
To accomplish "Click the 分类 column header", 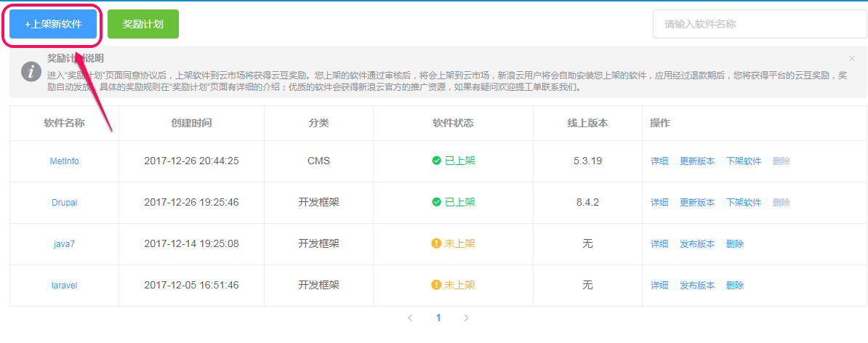I will pyautogui.click(x=319, y=123).
